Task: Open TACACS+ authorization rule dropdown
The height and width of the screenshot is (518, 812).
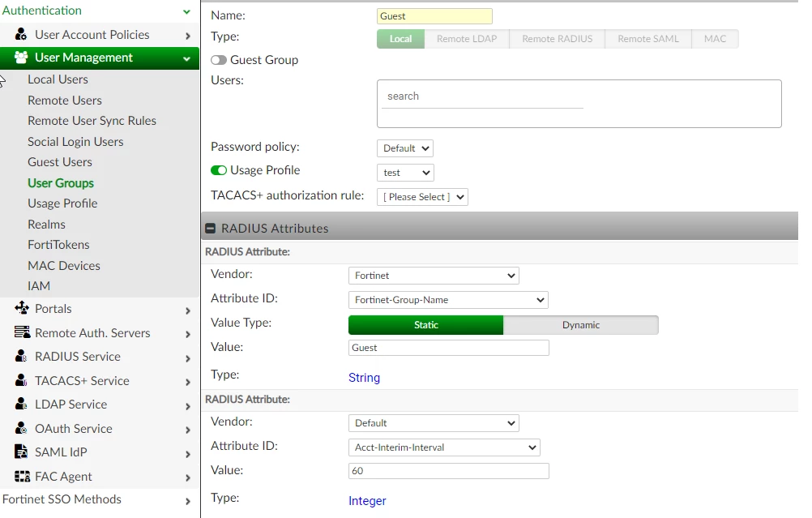Action: click(422, 197)
